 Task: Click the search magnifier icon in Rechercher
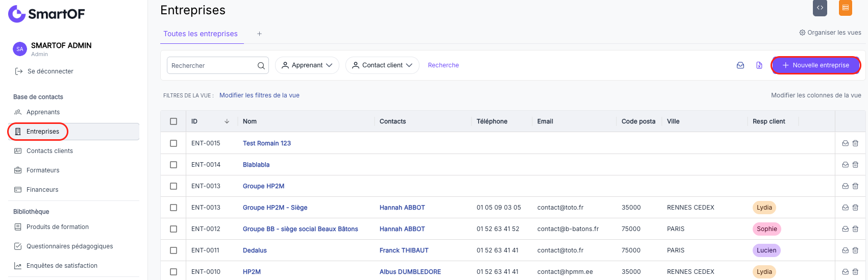click(x=261, y=65)
